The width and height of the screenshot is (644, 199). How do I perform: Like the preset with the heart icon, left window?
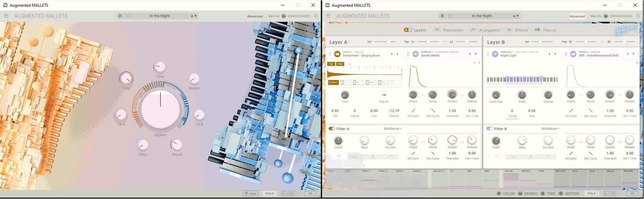coord(128,16)
